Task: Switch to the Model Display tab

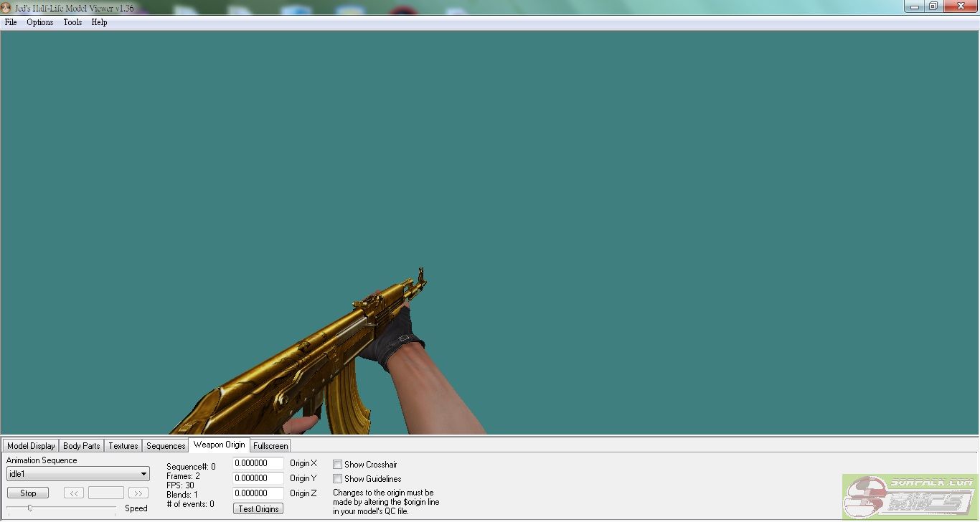Action: tap(31, 446)
